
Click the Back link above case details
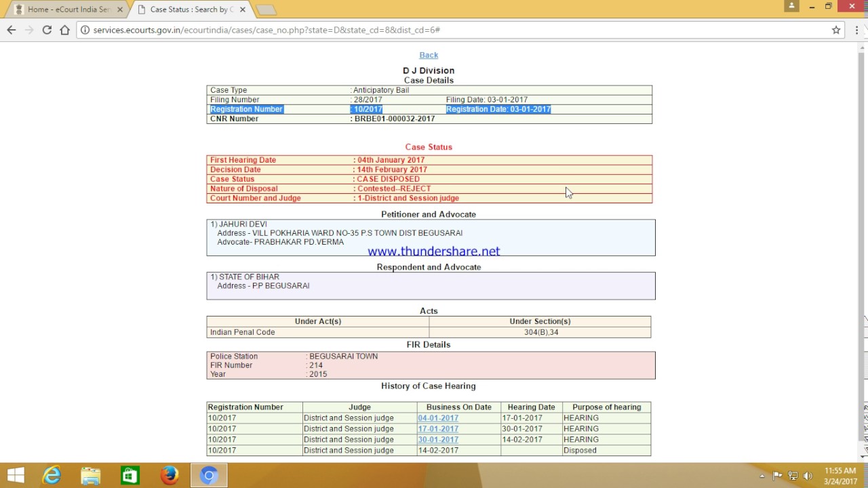[x=429, y=55]
